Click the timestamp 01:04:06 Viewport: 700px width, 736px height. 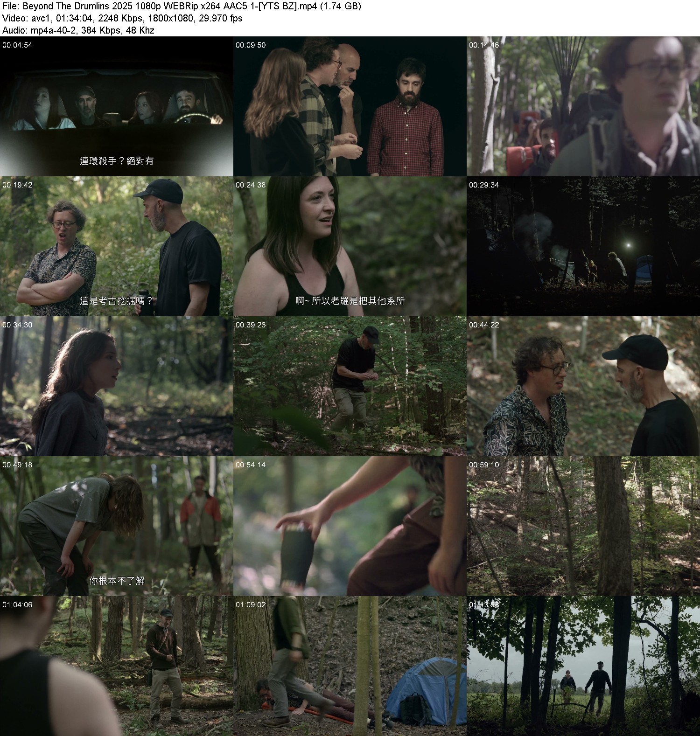tap(17, 605)
